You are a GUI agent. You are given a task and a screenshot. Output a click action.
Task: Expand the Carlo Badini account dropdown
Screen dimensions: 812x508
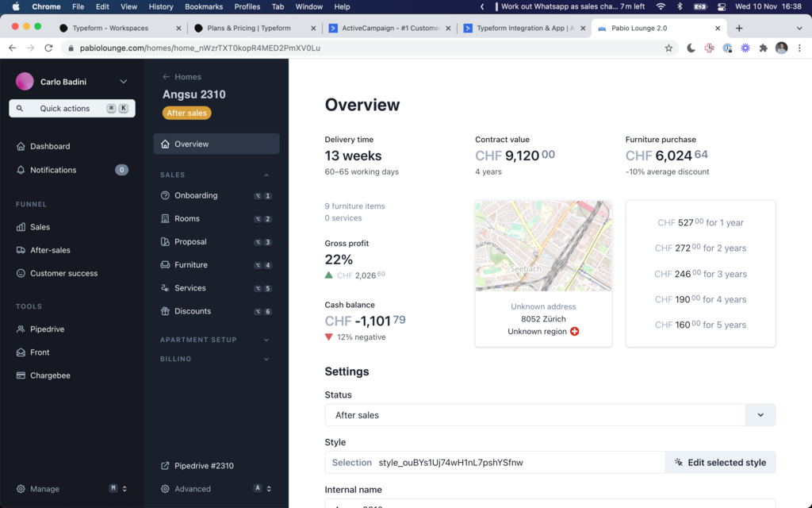[x=123, y=82]
